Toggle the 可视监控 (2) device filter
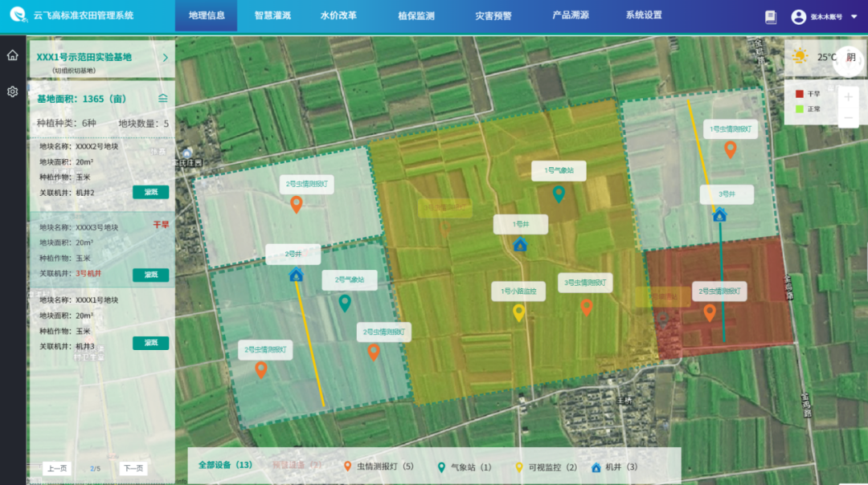This screenshot has width=868, height=485. (547, 467)
